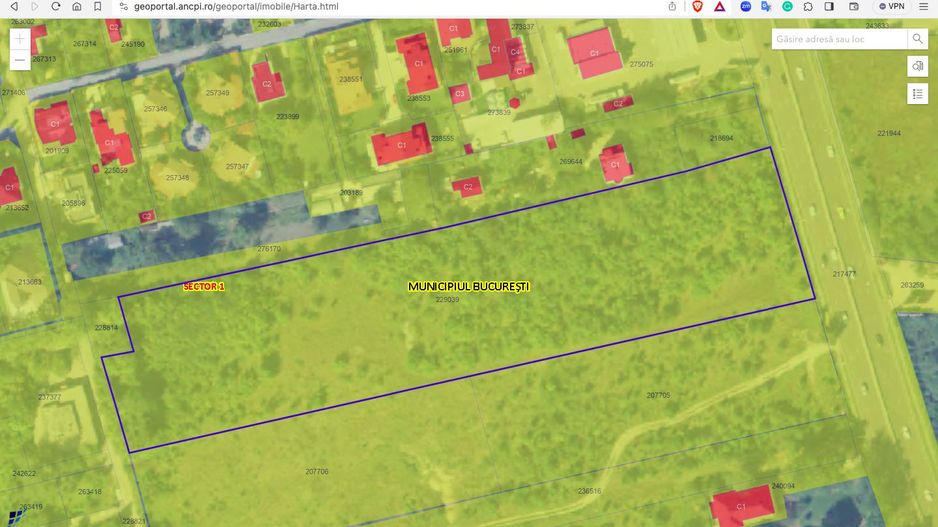938x527 pixels.
Task: Go back to previous page
Action: coord(14,6)
